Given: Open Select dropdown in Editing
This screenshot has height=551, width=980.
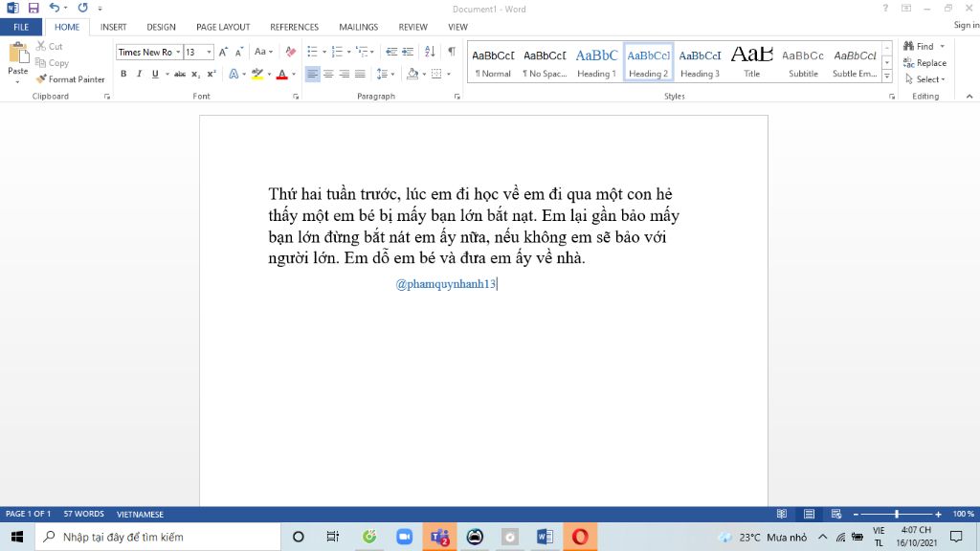Looking at the screenshot, I should pos(925,79).
